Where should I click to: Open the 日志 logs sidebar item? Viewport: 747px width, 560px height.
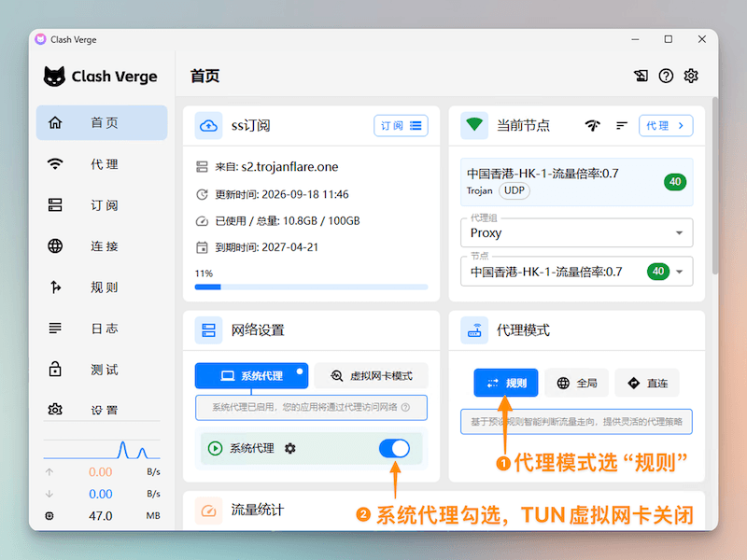tap(102, 329)
